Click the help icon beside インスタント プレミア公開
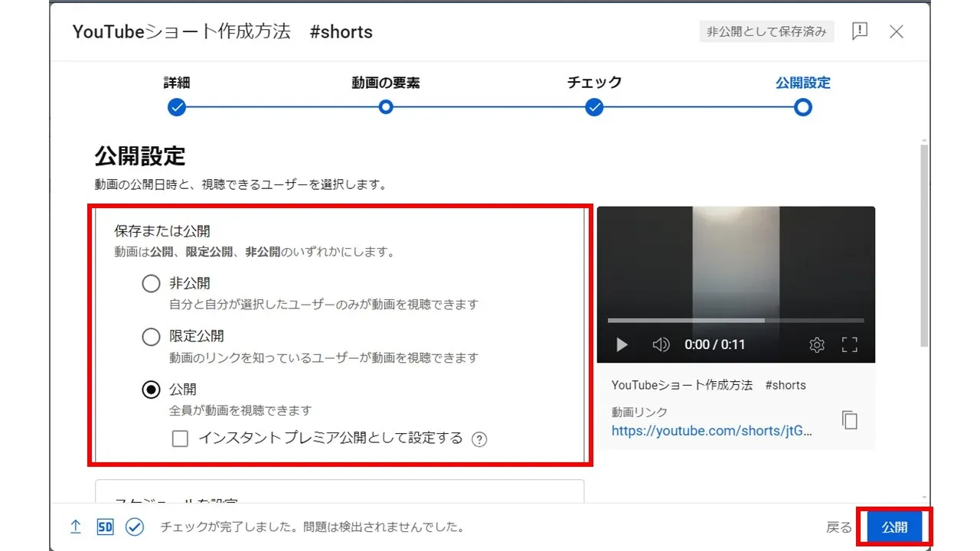 [479, 439]
